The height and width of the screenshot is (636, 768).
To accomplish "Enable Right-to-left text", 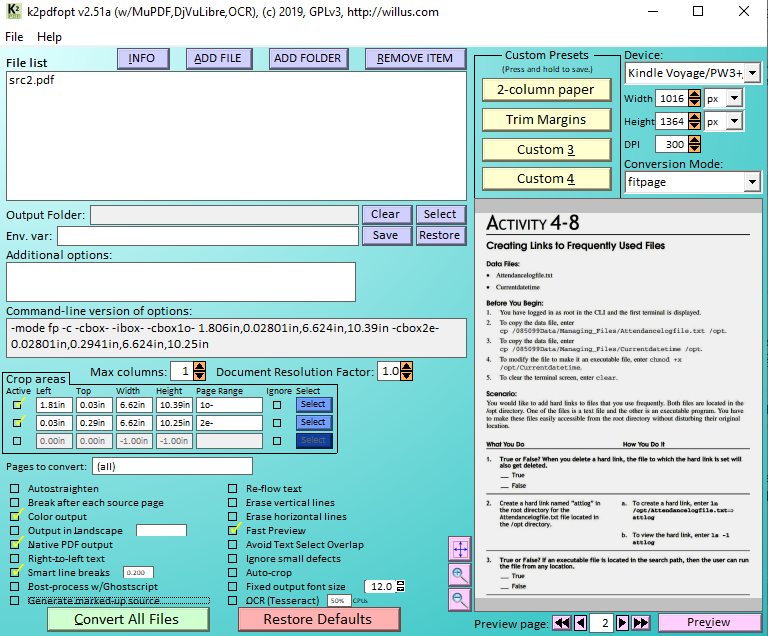I will click(x=15, y=559).
